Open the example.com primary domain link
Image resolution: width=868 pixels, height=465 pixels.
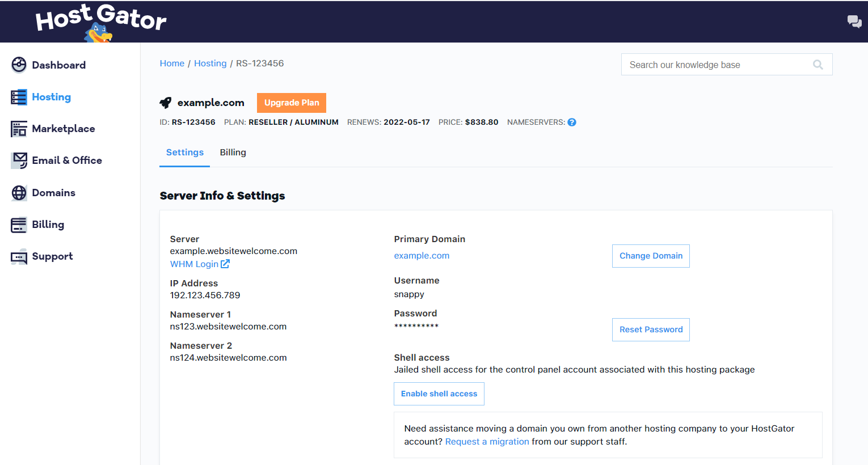point(422,255)
